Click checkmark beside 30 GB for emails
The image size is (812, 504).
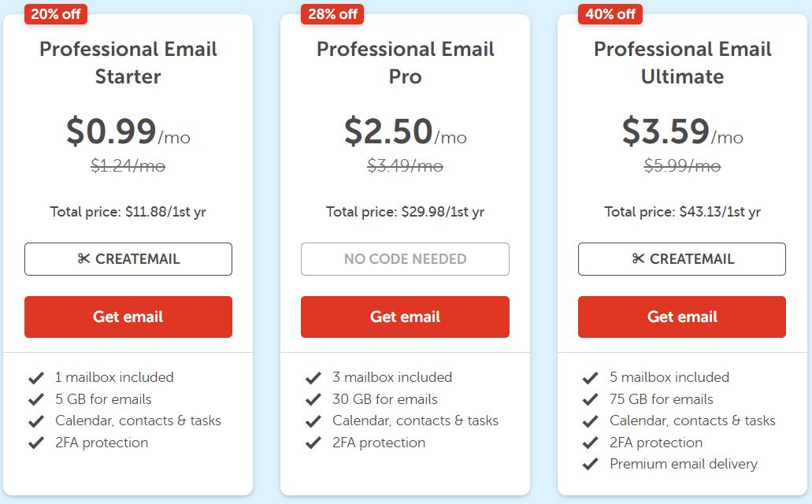[x=313, y=399]
